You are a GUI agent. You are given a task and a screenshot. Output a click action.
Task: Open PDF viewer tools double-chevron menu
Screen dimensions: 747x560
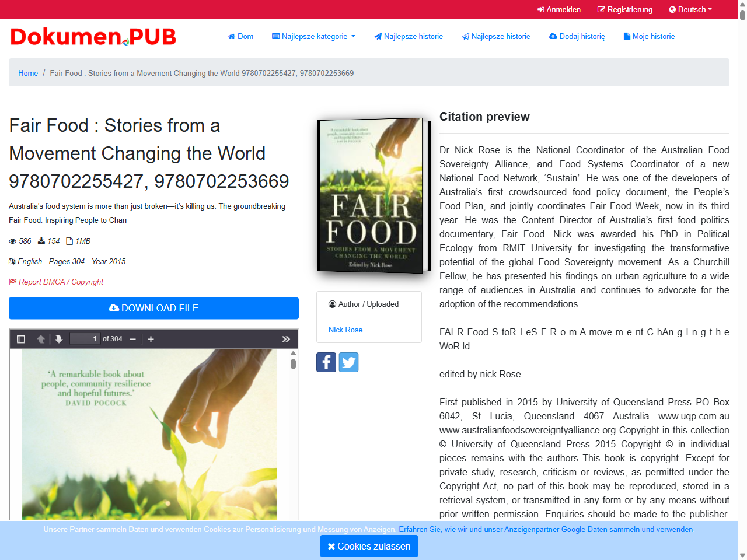286,339
